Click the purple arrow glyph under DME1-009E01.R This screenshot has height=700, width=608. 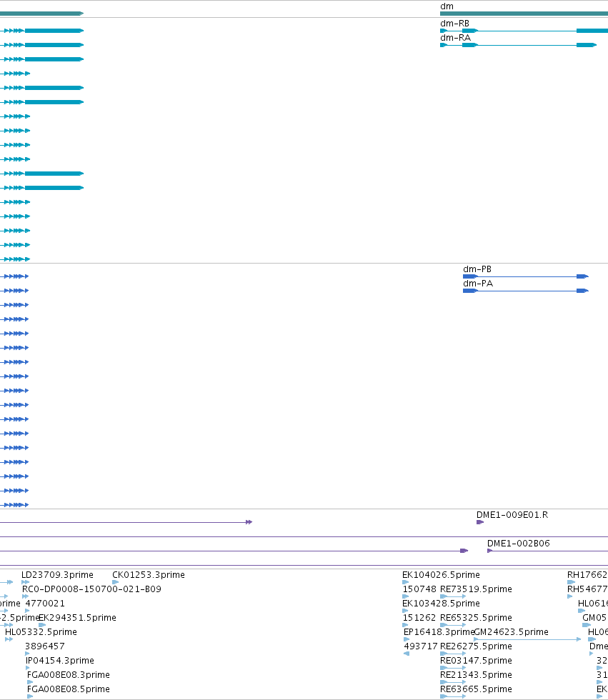pos(480,522)
